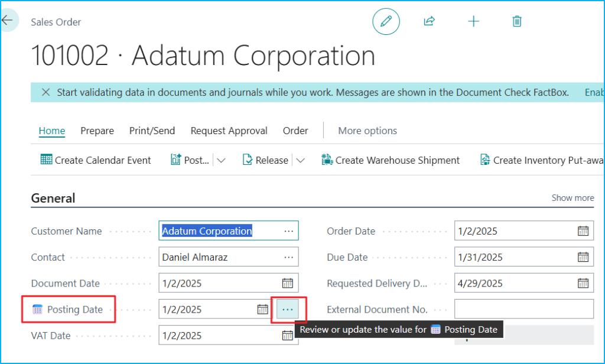This screenshot has height=364, width=605.
Task: Click ellipsis button next to Posting Date
Action: coord(288,310)
